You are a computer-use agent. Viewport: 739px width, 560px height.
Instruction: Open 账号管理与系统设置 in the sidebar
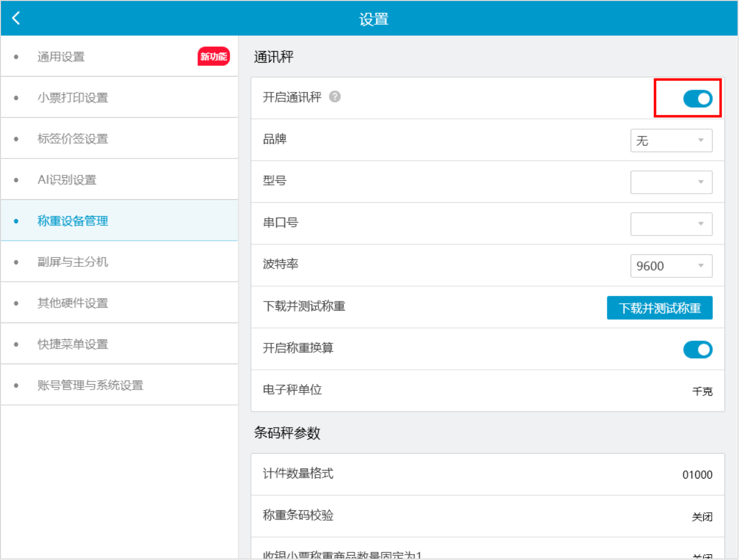point(119,385)
